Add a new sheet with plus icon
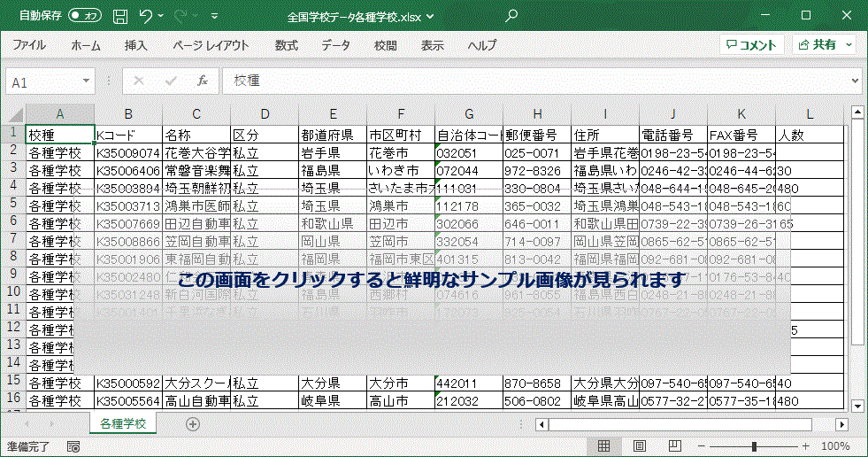This screenshot has width=868, height=457. click(x=192, y=424)
